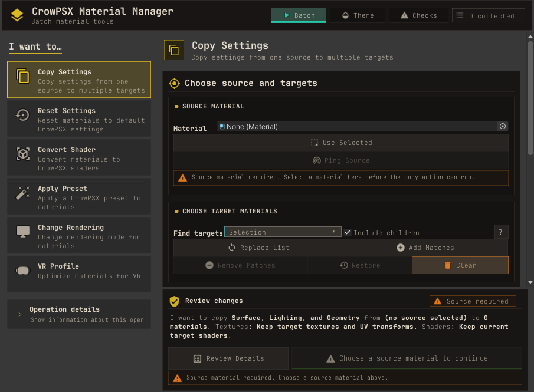Click the Checks warning triangle icon

point(404,15)
